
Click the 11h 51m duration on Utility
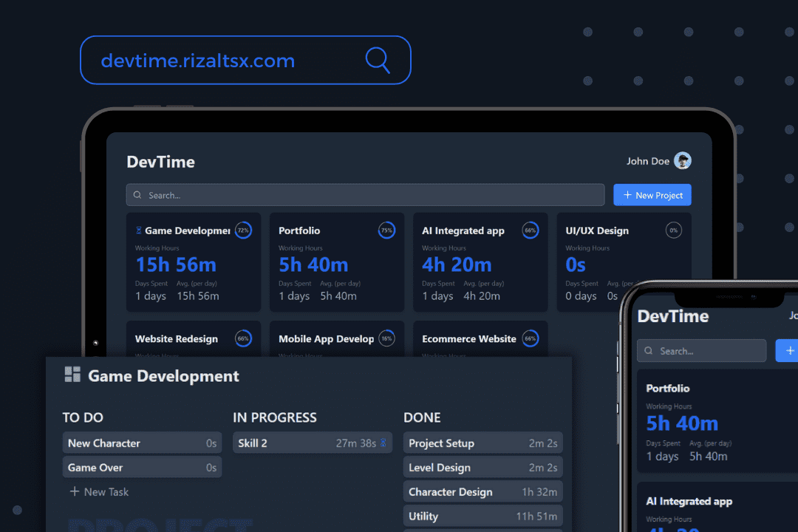tap(536, 516)
